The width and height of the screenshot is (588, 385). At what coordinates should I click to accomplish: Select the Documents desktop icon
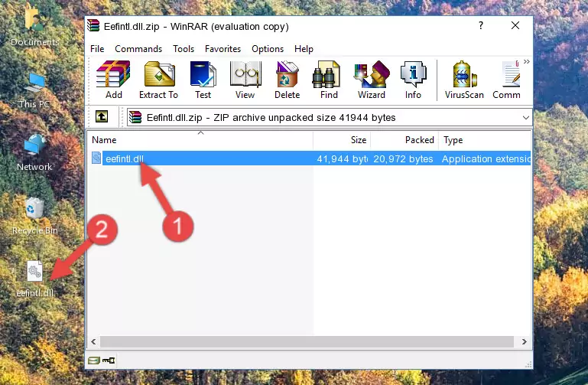pyautogui.click(x=35, y=27)
